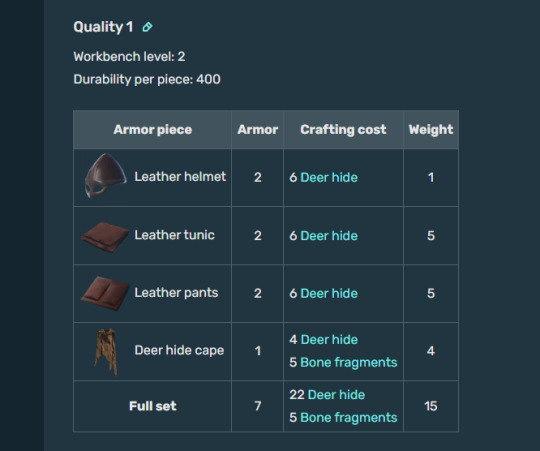Open Deer hide link in Leather pants row
This screenshot has height=451, width=540.
[x=329, y=294]
